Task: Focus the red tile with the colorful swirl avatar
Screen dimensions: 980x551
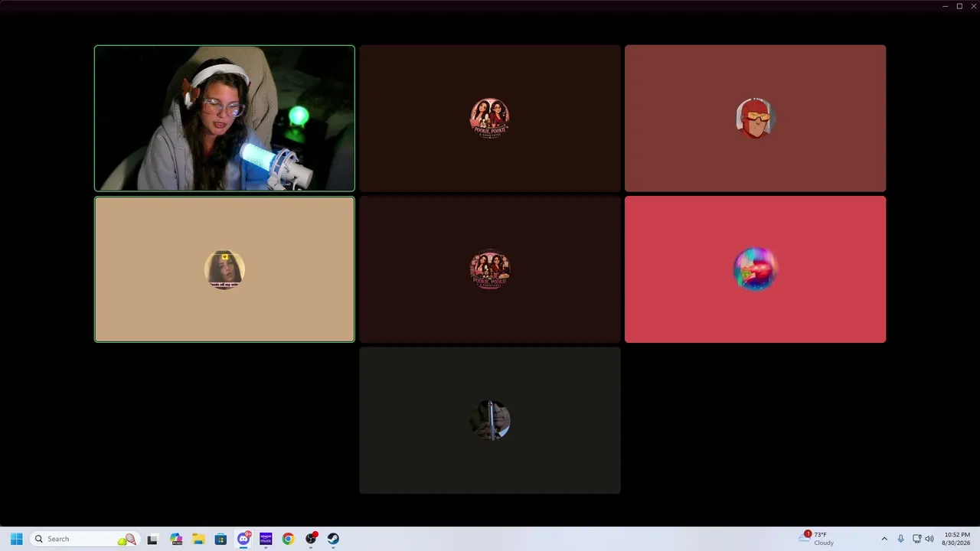Action: [x=755, y=269]
